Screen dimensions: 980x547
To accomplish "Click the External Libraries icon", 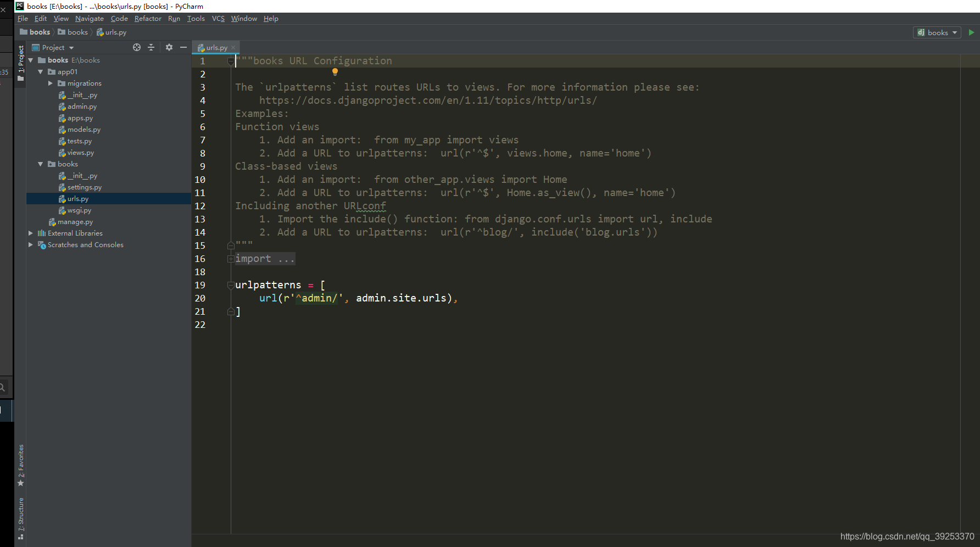I will point(42,233).
